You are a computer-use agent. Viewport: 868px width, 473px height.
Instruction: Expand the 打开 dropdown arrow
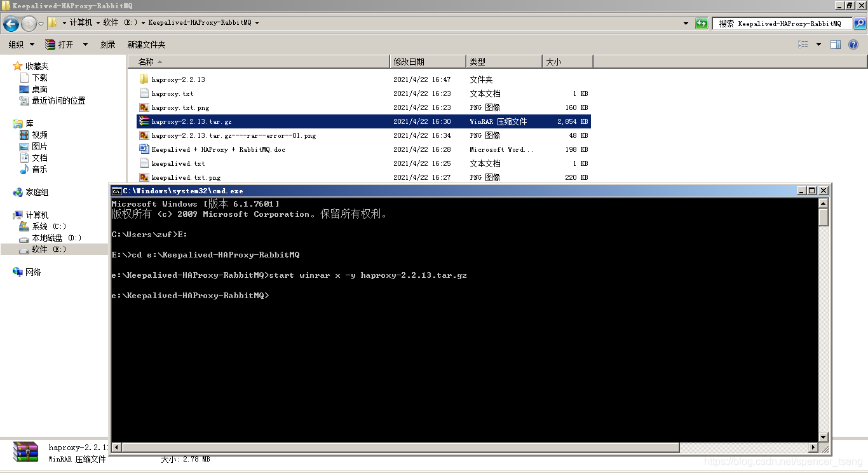tap(85, 45)
